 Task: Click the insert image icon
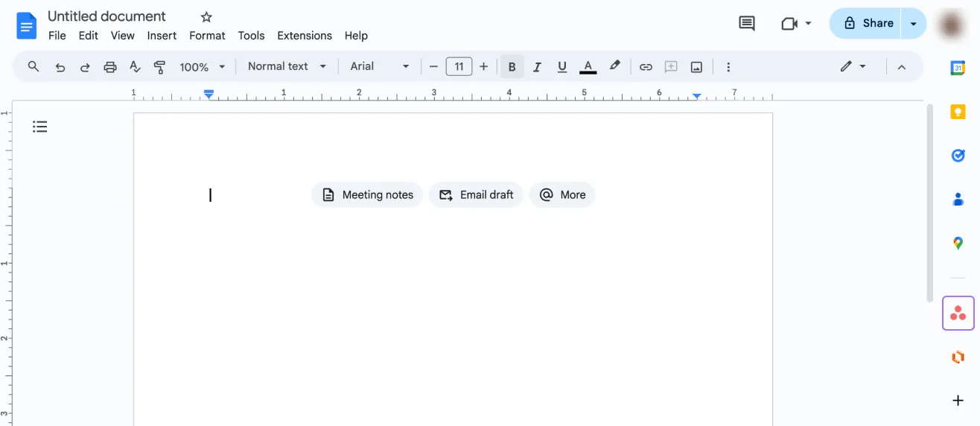click(696, 67)
